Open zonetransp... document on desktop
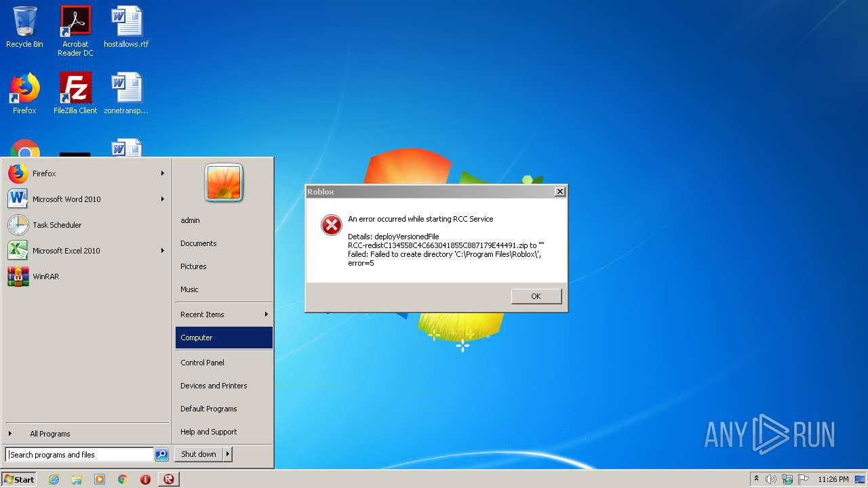 126,94
